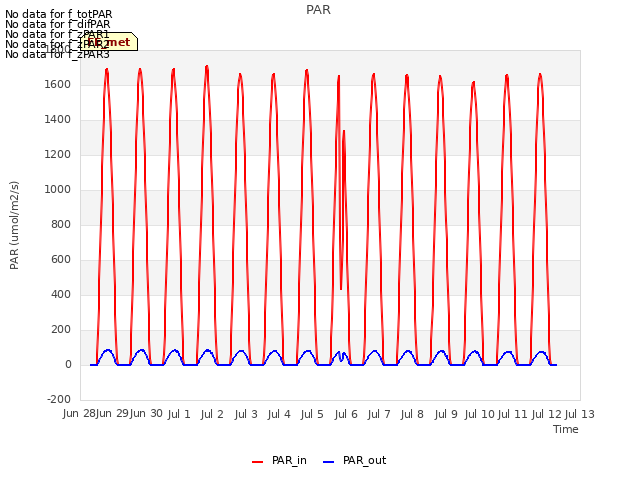This screenshot has height=480, width=640.
Task: Click the x-axis date Jul 8
Action: (x=412, y=414)
